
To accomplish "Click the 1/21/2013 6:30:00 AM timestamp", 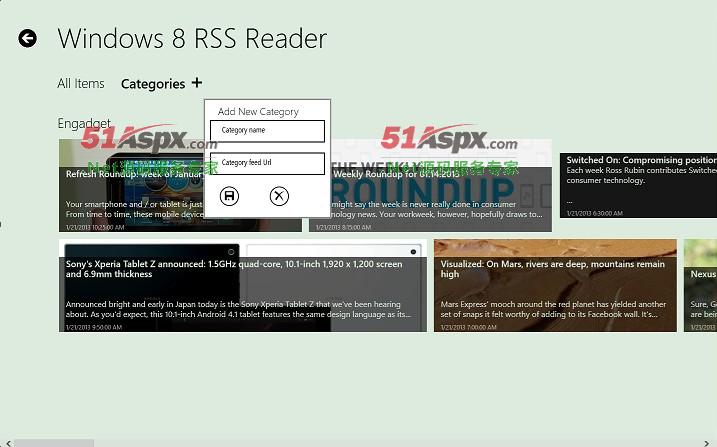I will 594,213.
